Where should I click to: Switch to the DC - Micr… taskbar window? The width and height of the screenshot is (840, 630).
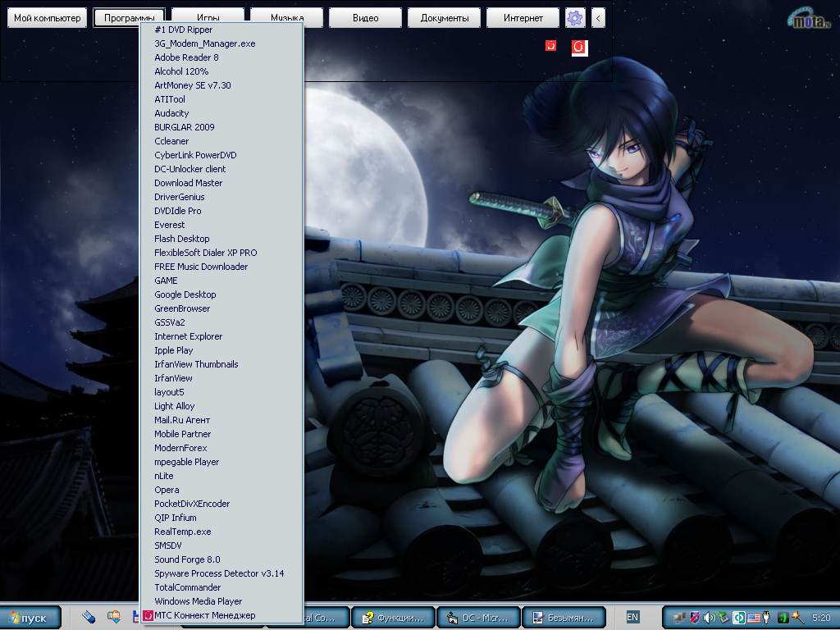pyautogui.click(x=478, y=618)
